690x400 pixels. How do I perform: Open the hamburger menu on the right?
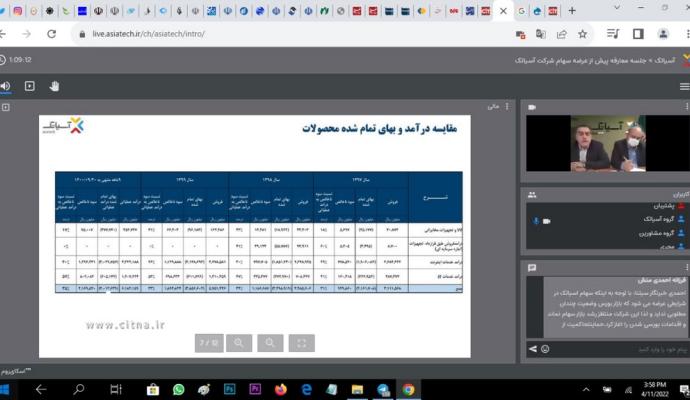683,87
